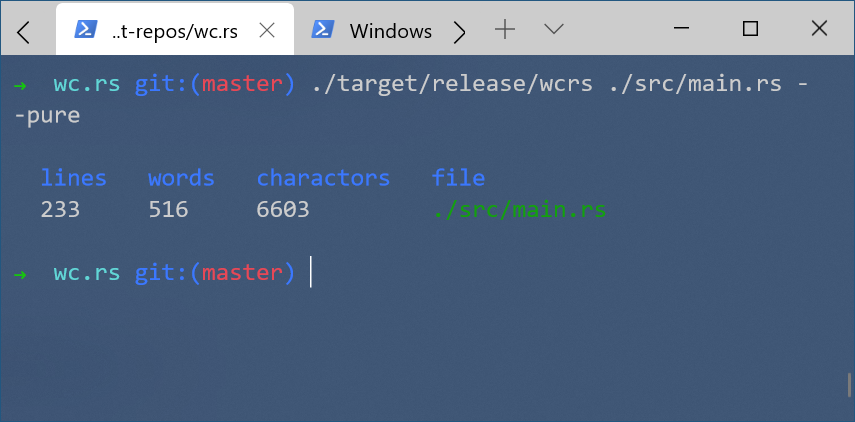Switch to the Windows PowerShell tab

coord(372,31)
